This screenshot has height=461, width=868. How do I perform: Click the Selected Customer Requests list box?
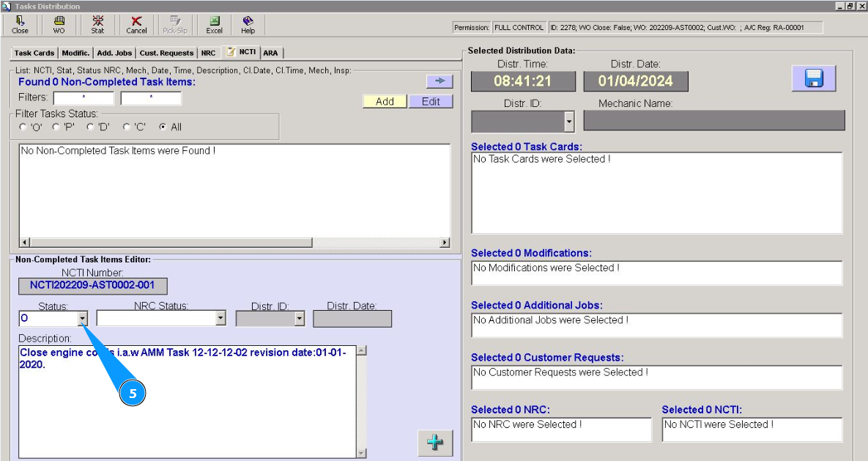pyautogui.click(x=656, y=377)
